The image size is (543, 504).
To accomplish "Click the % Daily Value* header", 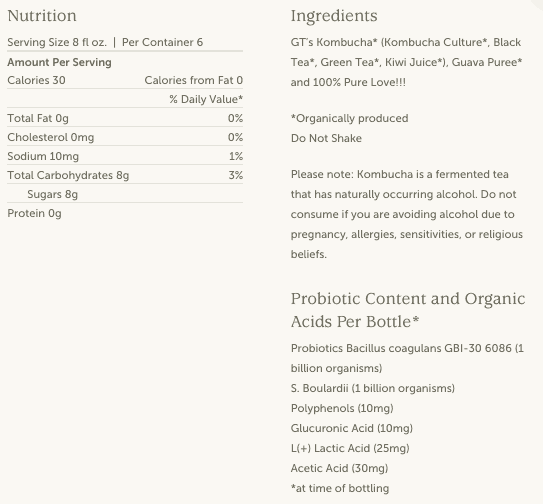I will click(206, 99).
